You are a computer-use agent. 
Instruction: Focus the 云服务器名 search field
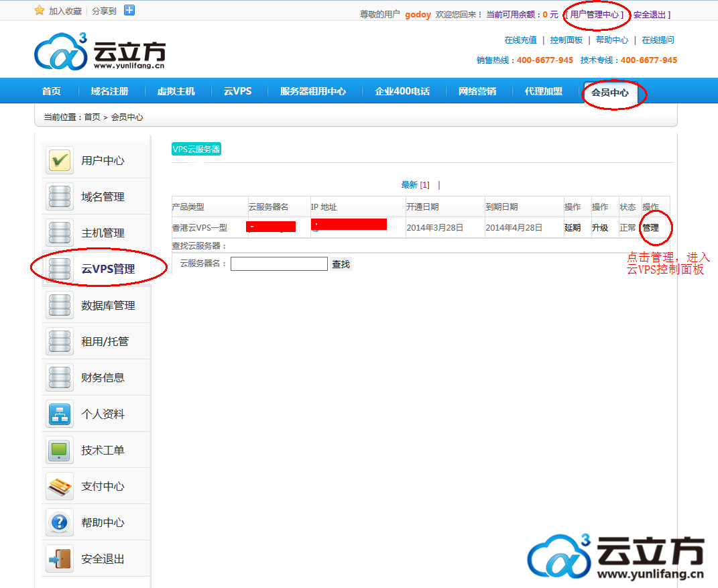click(x=279, y=263)
